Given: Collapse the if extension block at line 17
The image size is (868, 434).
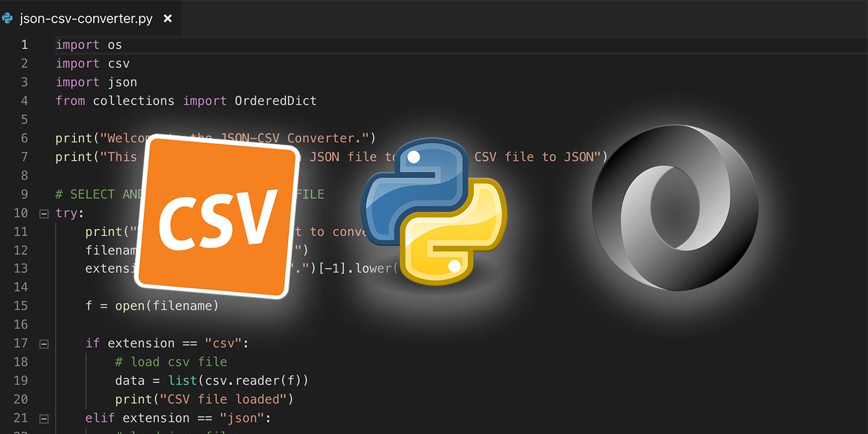Looking at the screenshot, I should (x=44, y=343).
